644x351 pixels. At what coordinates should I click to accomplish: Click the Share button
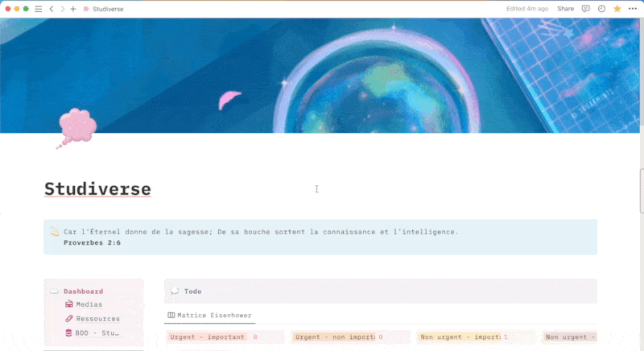tap(565, 9)
